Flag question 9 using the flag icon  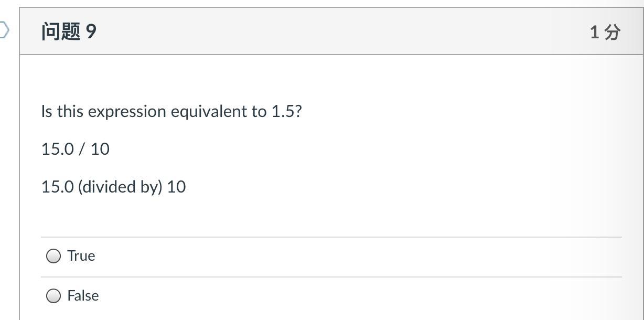[4, 30]
